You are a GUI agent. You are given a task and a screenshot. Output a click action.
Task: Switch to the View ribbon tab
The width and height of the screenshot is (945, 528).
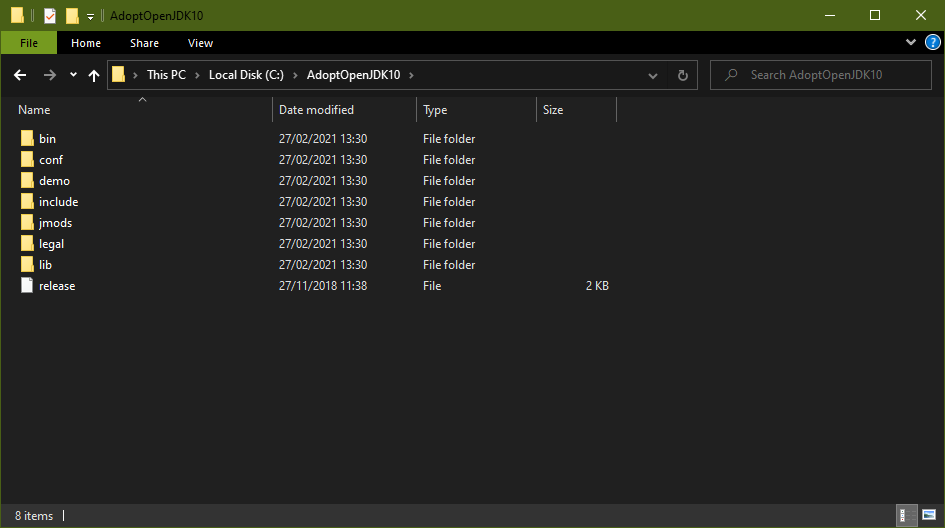click(x=200, y=43)
